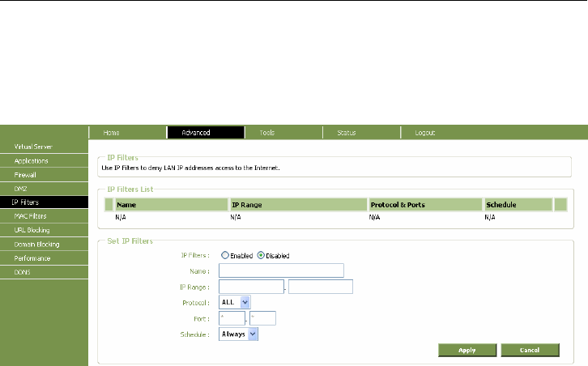Click the starting Port field
588x366 pixels.
(232, 318)
